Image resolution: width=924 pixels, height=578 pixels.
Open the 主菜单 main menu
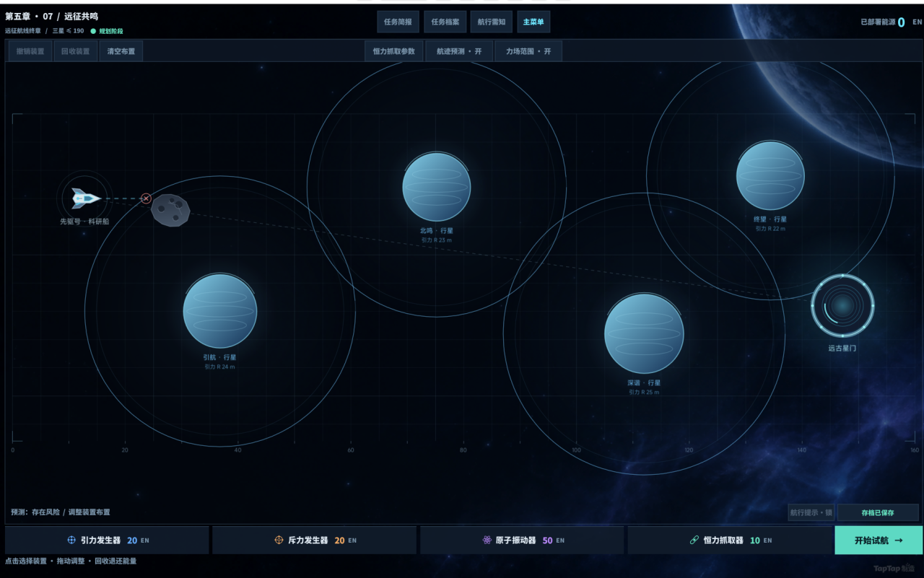[x=533, y=22]
